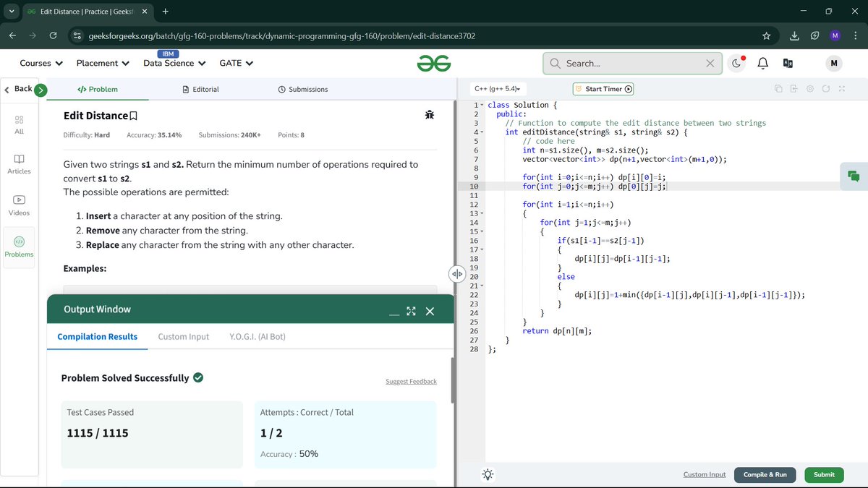This screenshot has height=488, width=868.
Task: Open a new browser tab
Action: coord(166,12)
